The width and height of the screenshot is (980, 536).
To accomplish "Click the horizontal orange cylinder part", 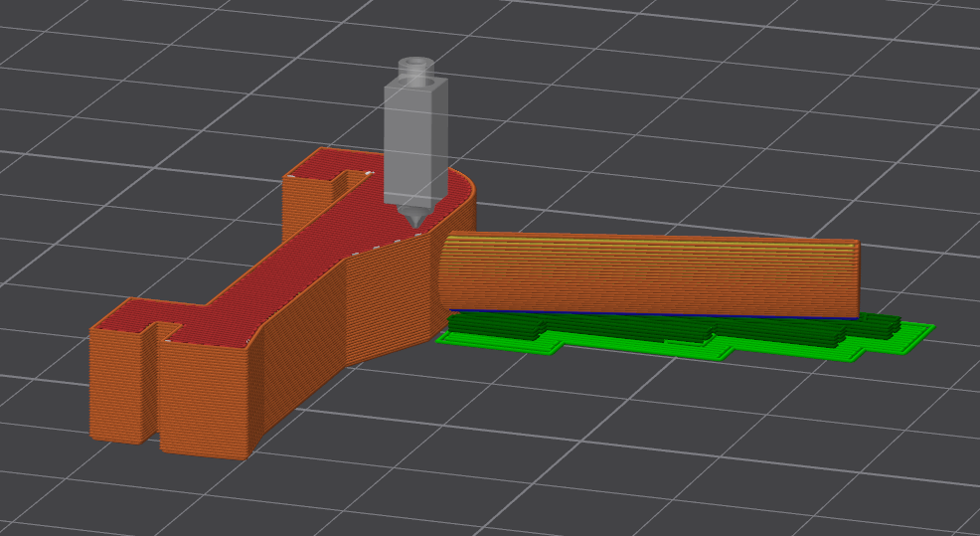I will point(649,275).
